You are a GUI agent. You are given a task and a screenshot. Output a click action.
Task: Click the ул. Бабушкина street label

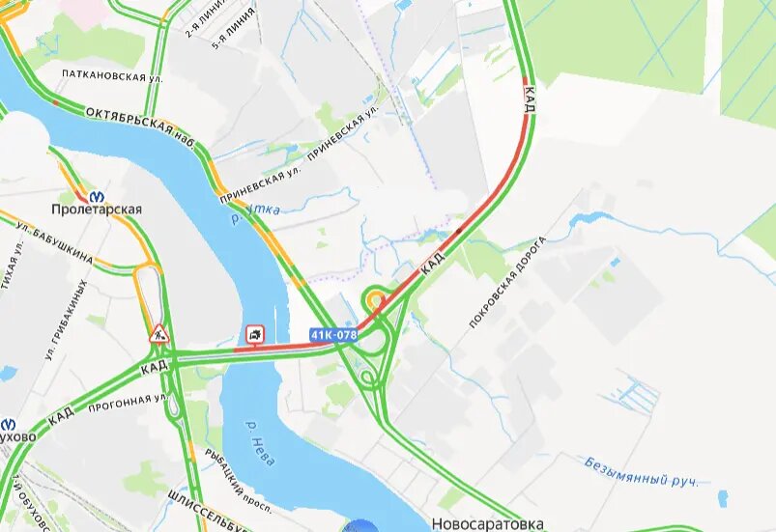54,242
